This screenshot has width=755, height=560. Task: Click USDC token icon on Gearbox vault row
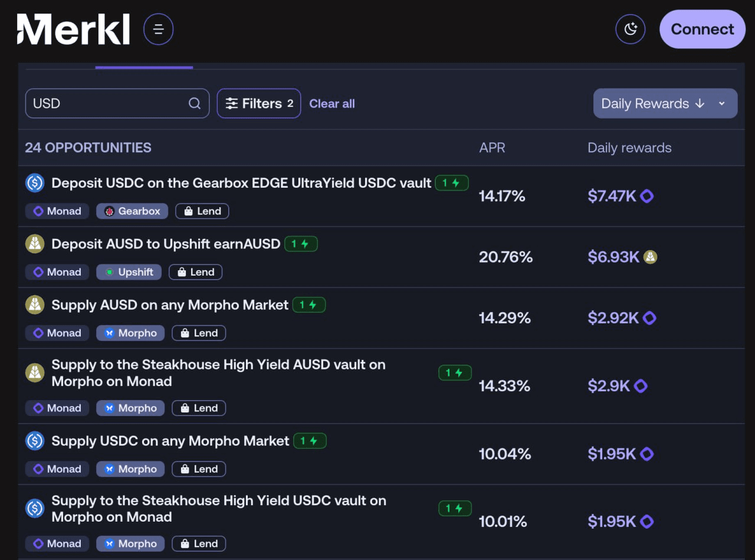[35, 183]
